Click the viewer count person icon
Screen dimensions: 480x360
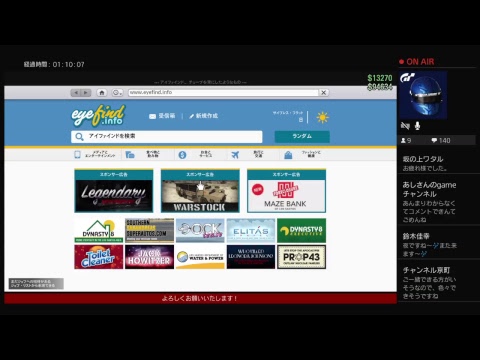[x=403, y=140]
